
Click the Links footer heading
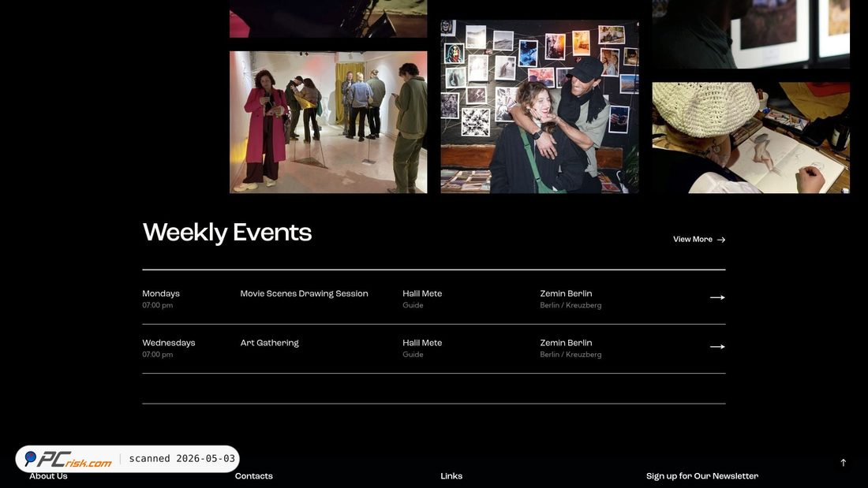(x=451, y=476)
